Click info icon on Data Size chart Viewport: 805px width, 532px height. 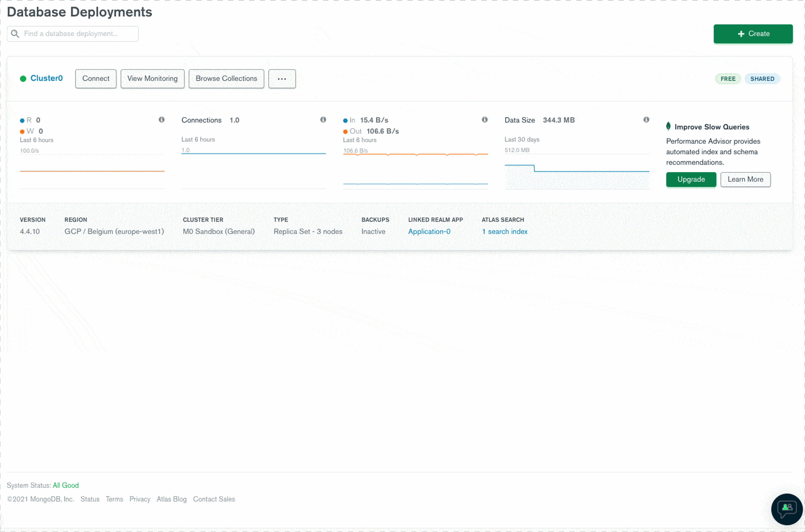(646, 120)
